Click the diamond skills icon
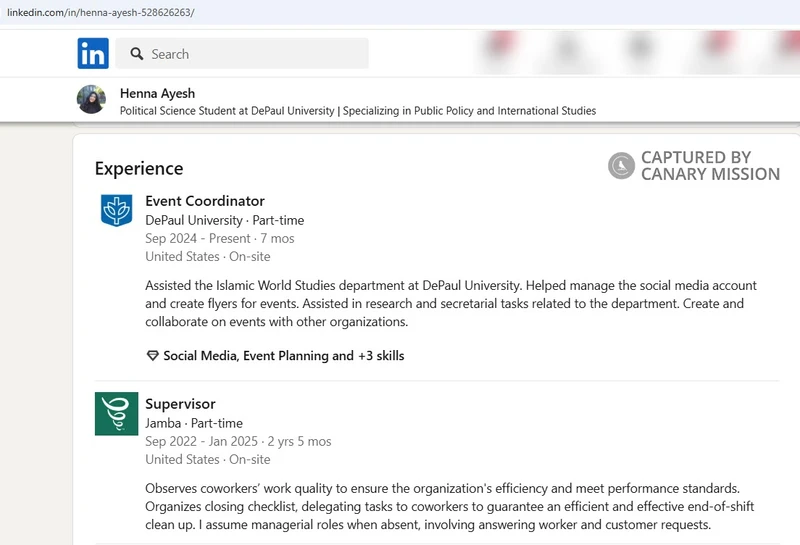 [152, 356]
